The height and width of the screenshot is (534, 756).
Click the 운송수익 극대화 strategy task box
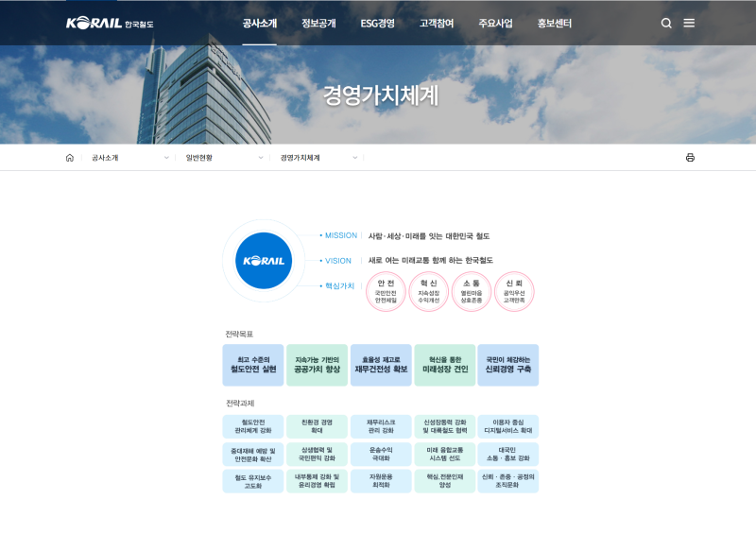click(x=381, y=454)
